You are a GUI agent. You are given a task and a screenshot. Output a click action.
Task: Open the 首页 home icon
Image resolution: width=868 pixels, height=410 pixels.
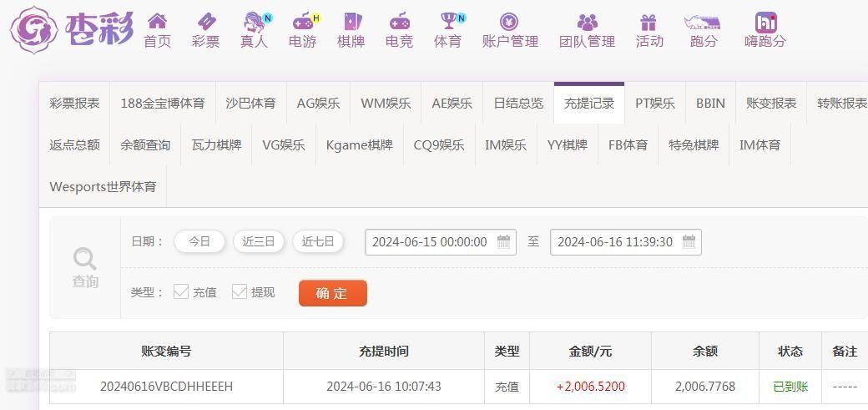click(157, 22)
